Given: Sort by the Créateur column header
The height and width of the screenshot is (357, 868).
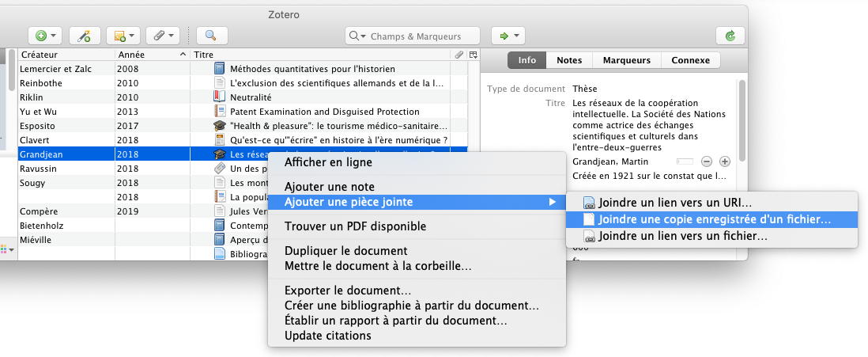Looking at the screenshot, I should click(66, 55).
